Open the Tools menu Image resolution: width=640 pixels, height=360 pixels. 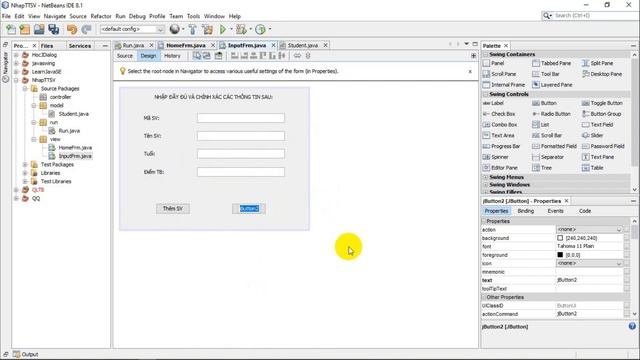193,16
